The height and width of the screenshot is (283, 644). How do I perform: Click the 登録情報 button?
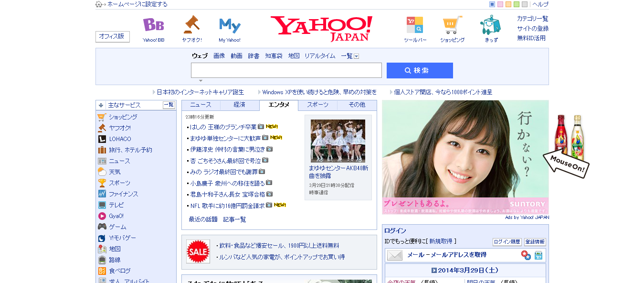(535, 242)
